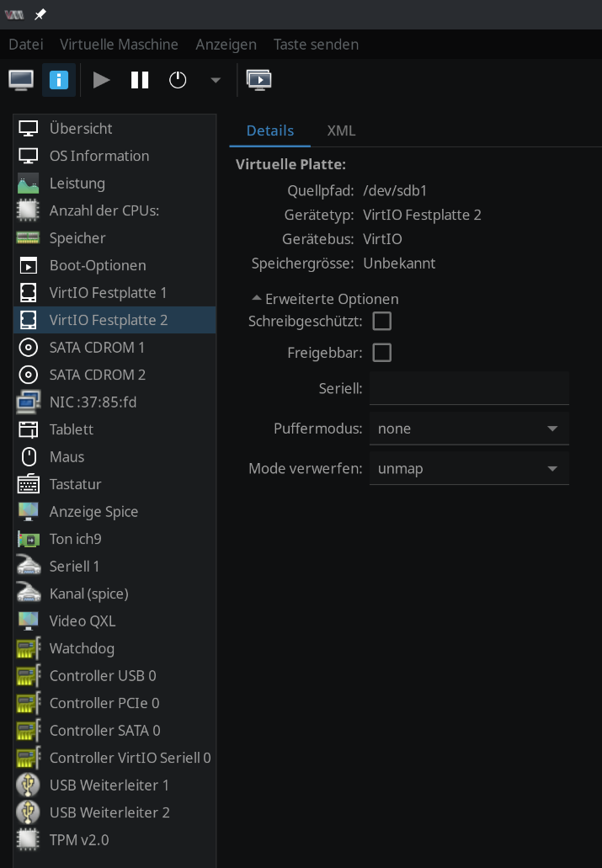Image resolution: width=602 pixels, height=868 pixels.
Task: Open the Anzeigen menu
Action: (x=226, y=45)
